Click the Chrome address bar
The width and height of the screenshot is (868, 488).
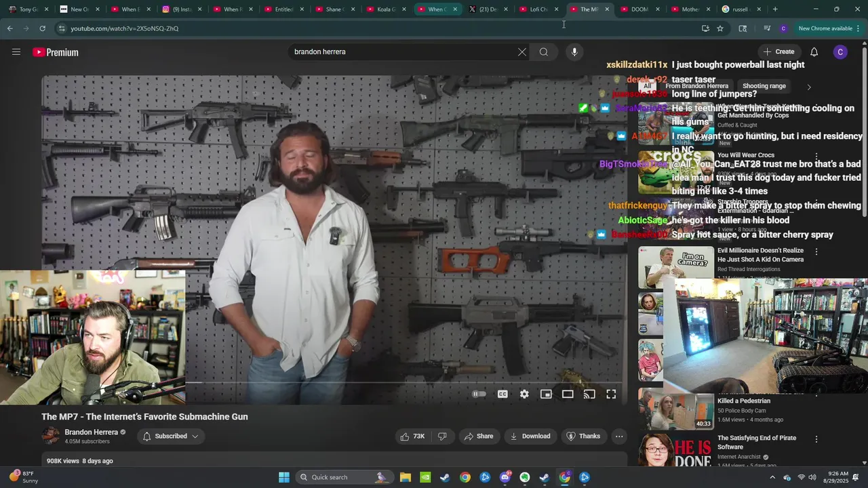[380, 28]
